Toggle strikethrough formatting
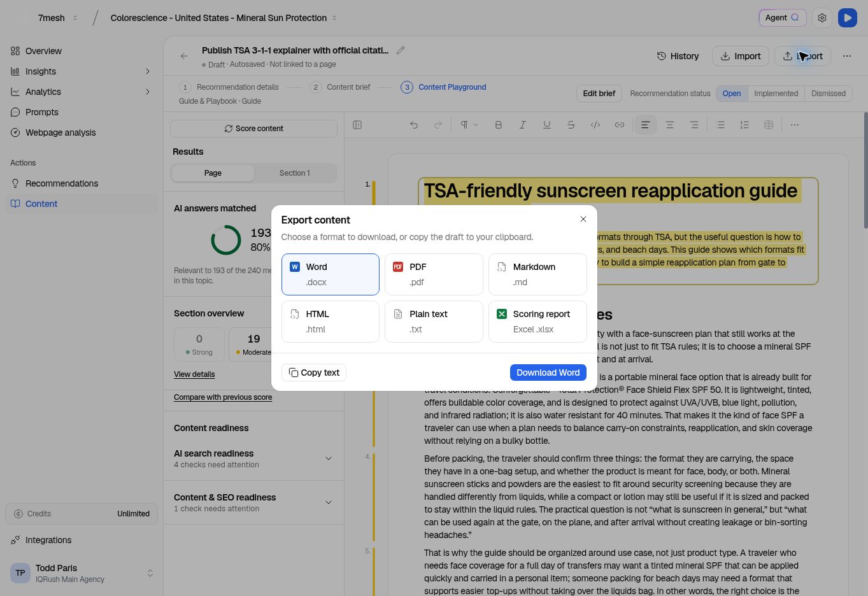The height and width of the screenshot is (596, 868). click(571, 125)
